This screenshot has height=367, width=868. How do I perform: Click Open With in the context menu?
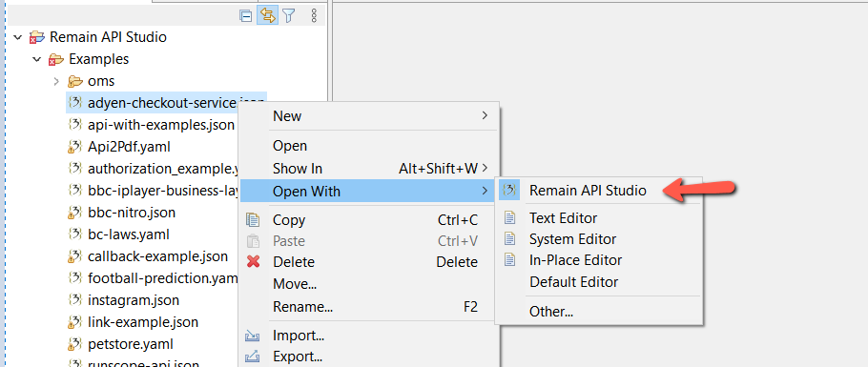coord(368,191)
